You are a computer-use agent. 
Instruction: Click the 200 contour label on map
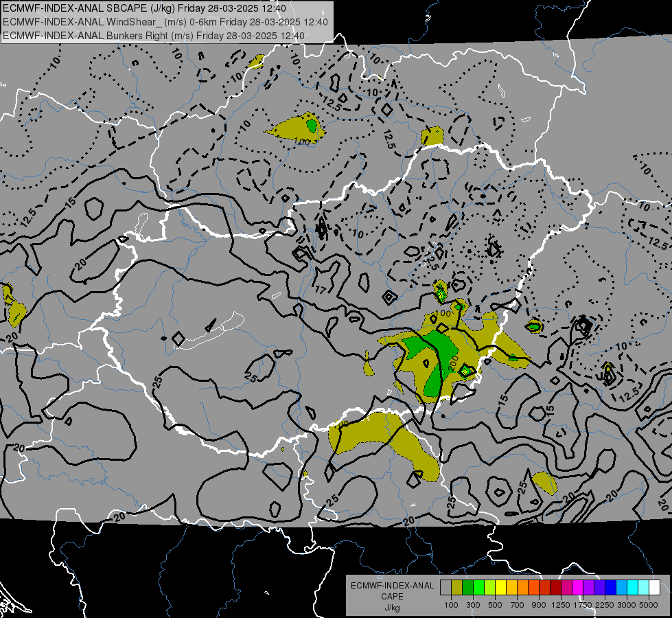pos(454,363)
